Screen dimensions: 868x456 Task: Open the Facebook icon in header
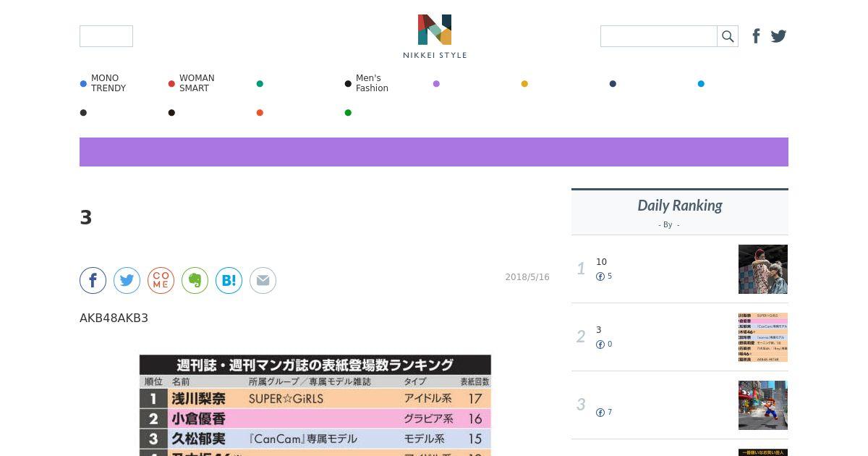tap(756, 36)
